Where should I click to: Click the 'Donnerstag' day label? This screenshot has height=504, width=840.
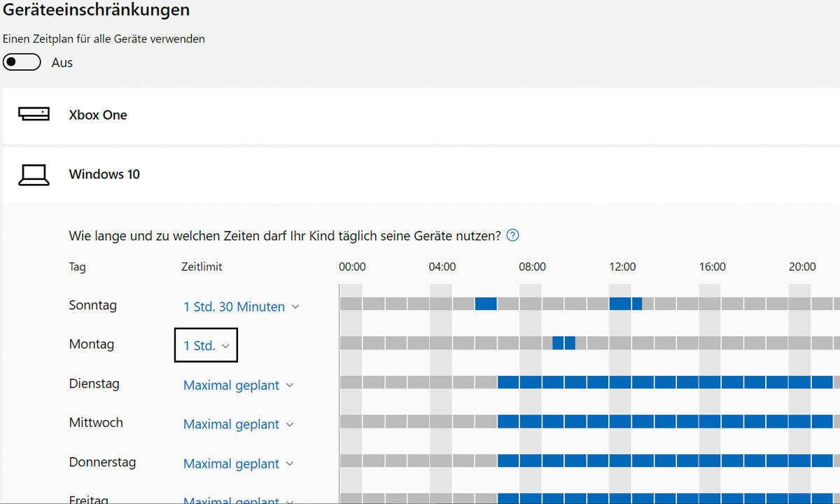click(x=102, y=462)
